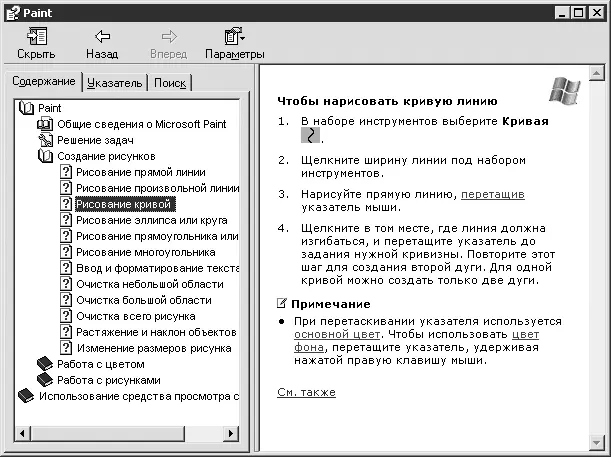The image size is (611, 457).
Task: Click the Windows flag logo
Action: [x=564, y=89]
